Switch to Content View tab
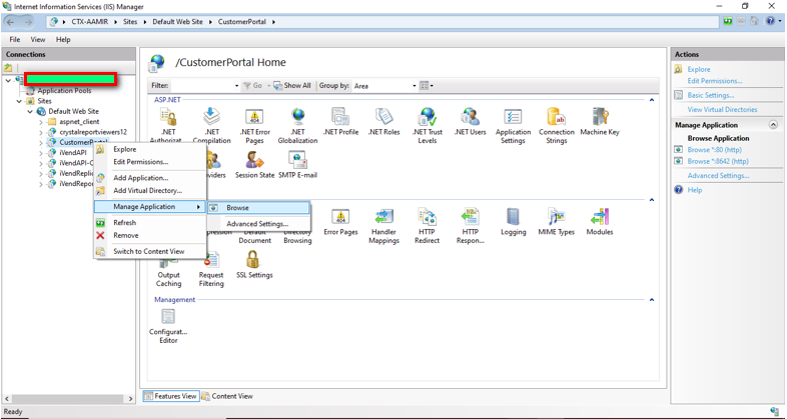 pyautogui.click(x=227, y=396)
